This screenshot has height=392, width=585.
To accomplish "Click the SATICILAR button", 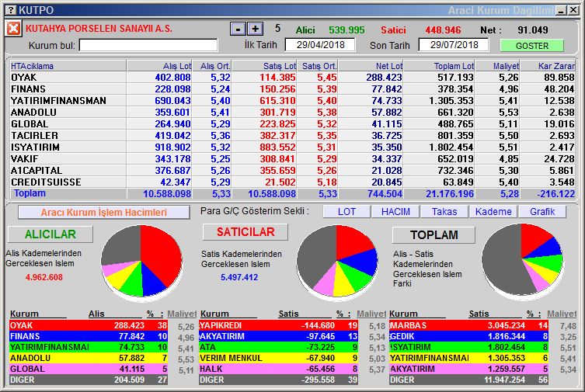I will point(245,232).
